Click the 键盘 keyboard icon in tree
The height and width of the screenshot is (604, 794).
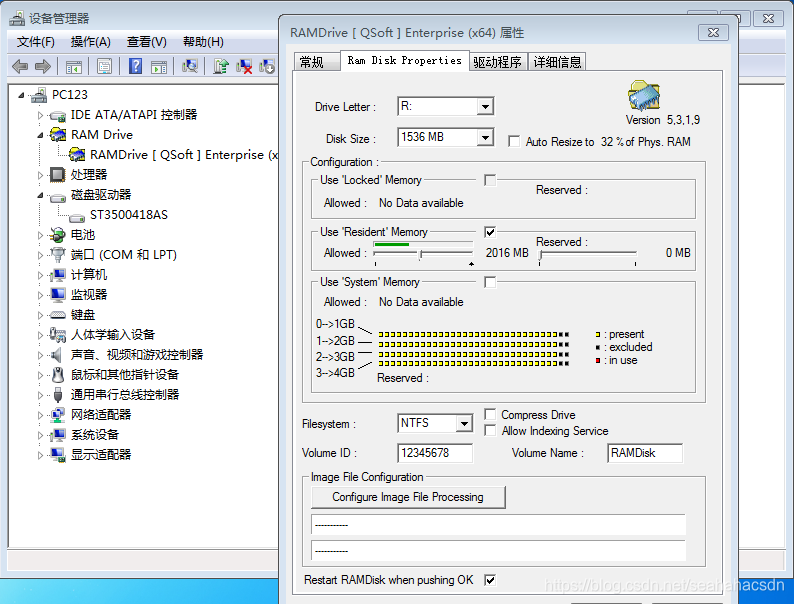pos(58,315)
